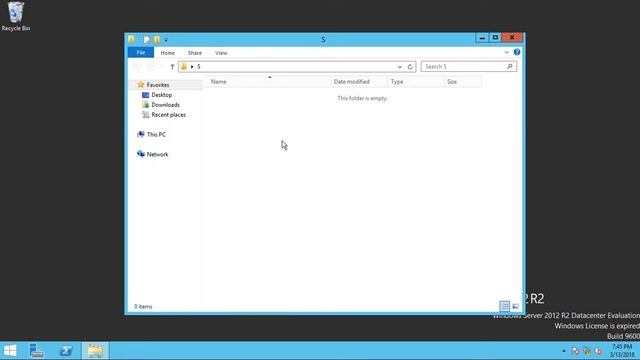Click the folder icon in the title bar

click(131, 39)
